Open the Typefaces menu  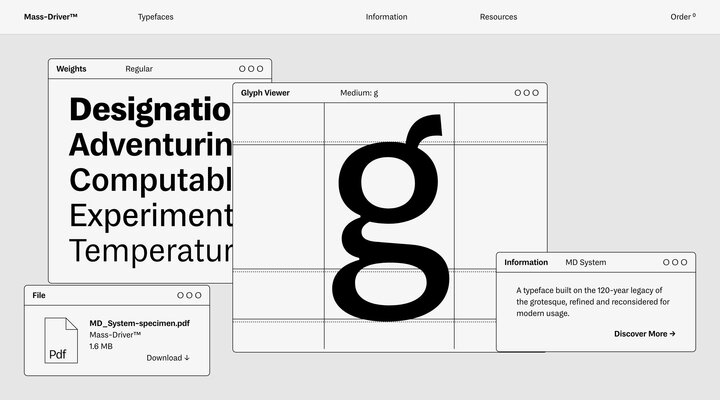pyautogui.click(x=155, y=17)
